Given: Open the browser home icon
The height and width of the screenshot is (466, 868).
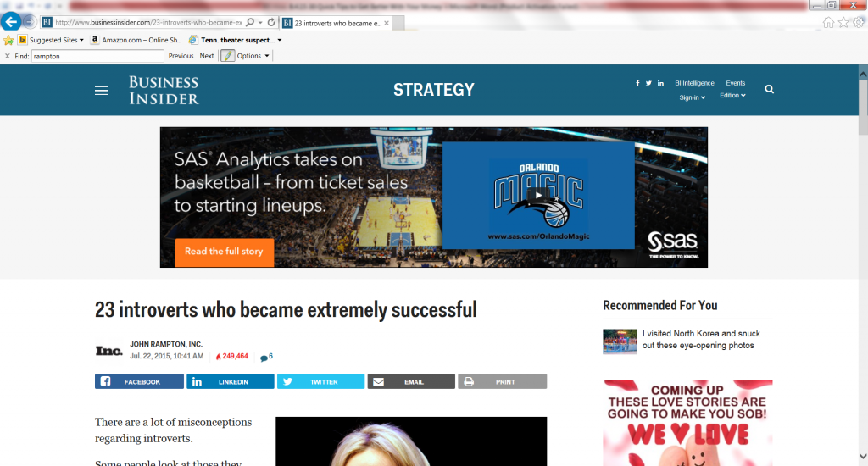Looking at the screenshot, I should click(x=828, y=22).
